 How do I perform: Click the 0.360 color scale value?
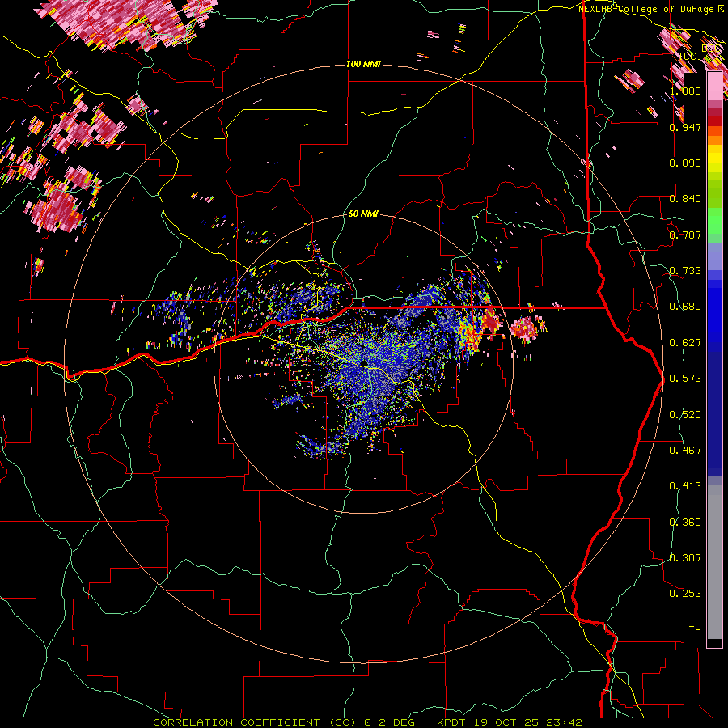(685, 523)
